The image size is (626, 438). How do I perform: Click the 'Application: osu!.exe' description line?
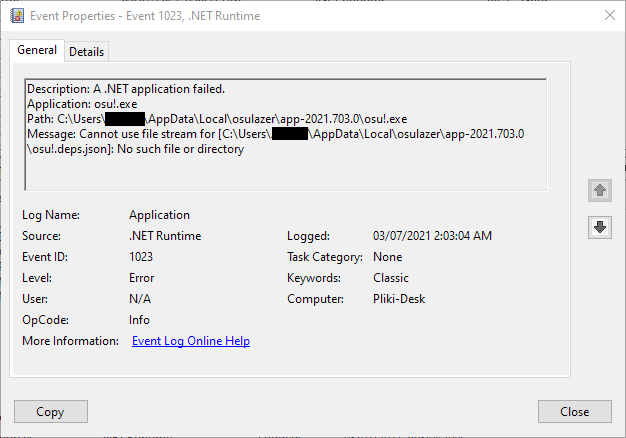coord(82,104)
